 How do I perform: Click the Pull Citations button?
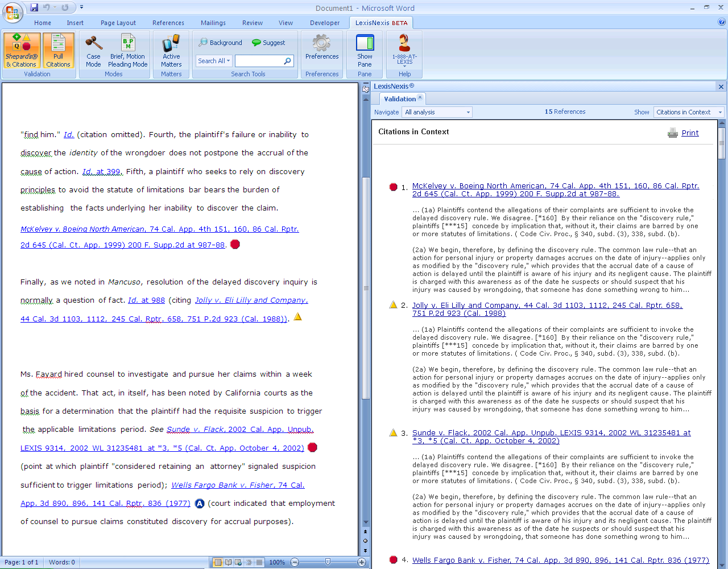(59, 50)
